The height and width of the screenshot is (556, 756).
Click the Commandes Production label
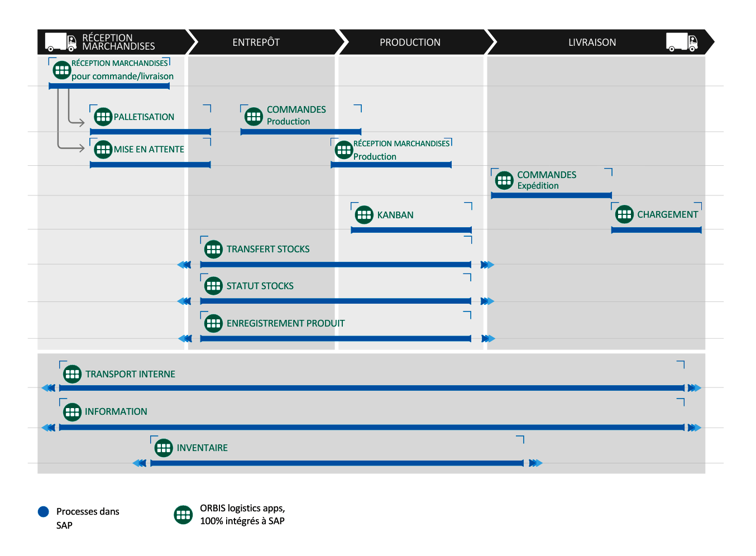(x=296, y=116)
